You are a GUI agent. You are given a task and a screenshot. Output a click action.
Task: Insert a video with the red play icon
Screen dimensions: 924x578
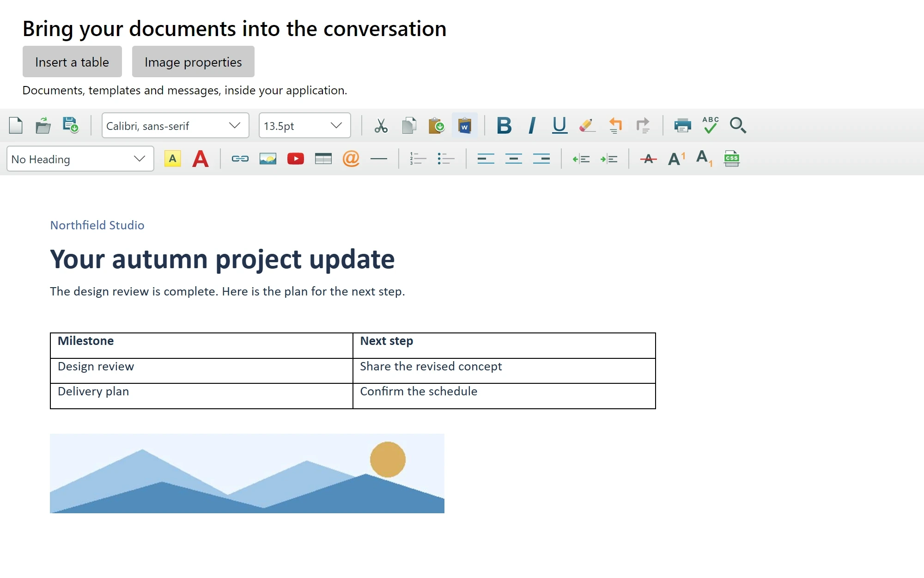(296, 159)
